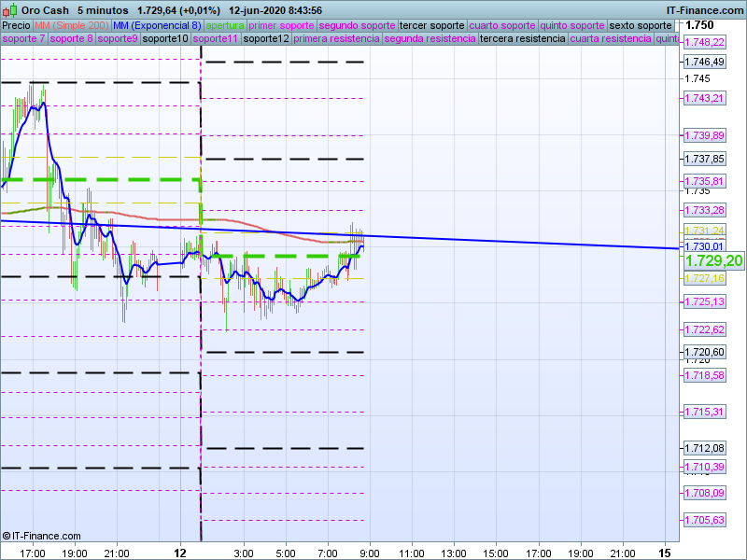Click the 1.748,22 price level tag

(x=704, y=43)
